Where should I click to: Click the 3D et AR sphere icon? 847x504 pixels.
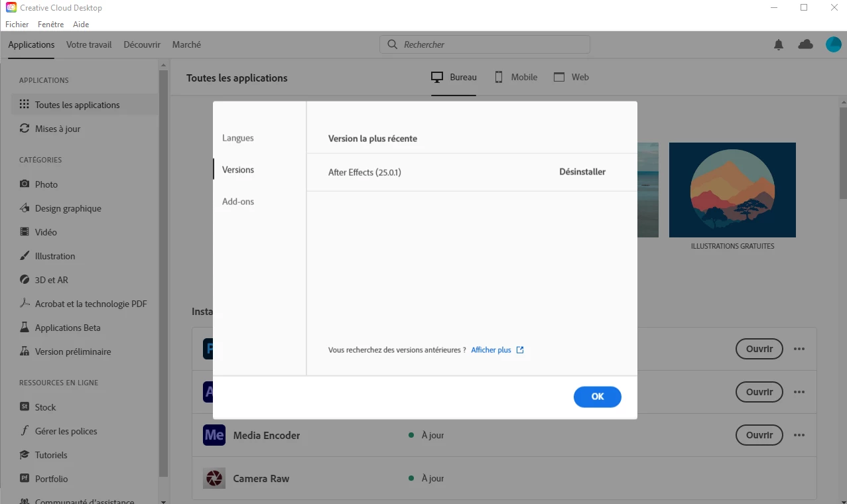point(25,280)
